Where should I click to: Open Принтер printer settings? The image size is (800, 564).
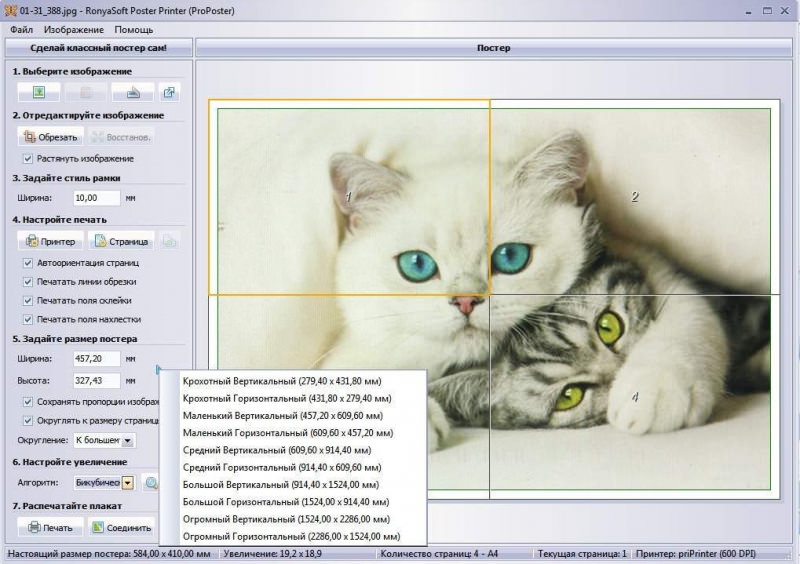51,241
